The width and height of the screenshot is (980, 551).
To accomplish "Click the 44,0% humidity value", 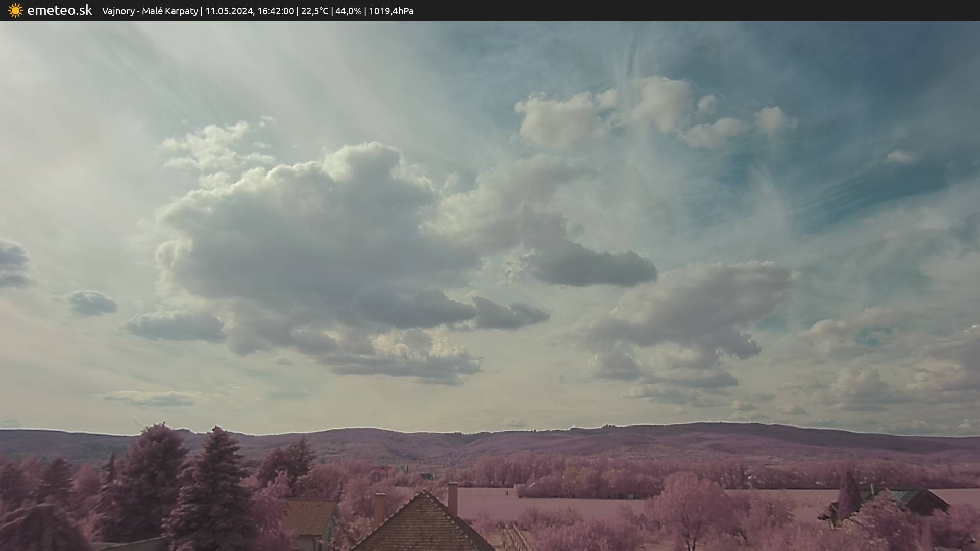I will 348,11.
